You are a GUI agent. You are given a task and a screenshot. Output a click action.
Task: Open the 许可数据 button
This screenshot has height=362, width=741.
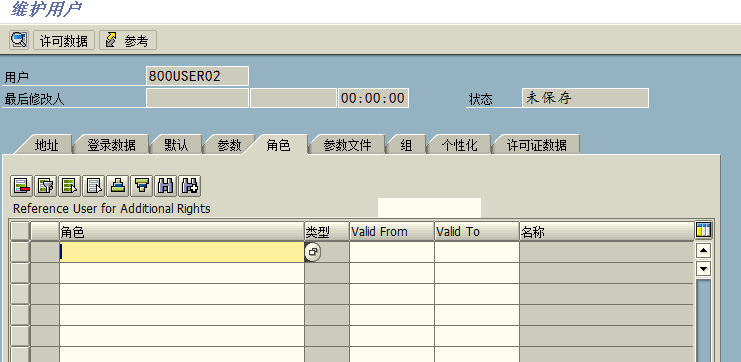coord(64,40)
